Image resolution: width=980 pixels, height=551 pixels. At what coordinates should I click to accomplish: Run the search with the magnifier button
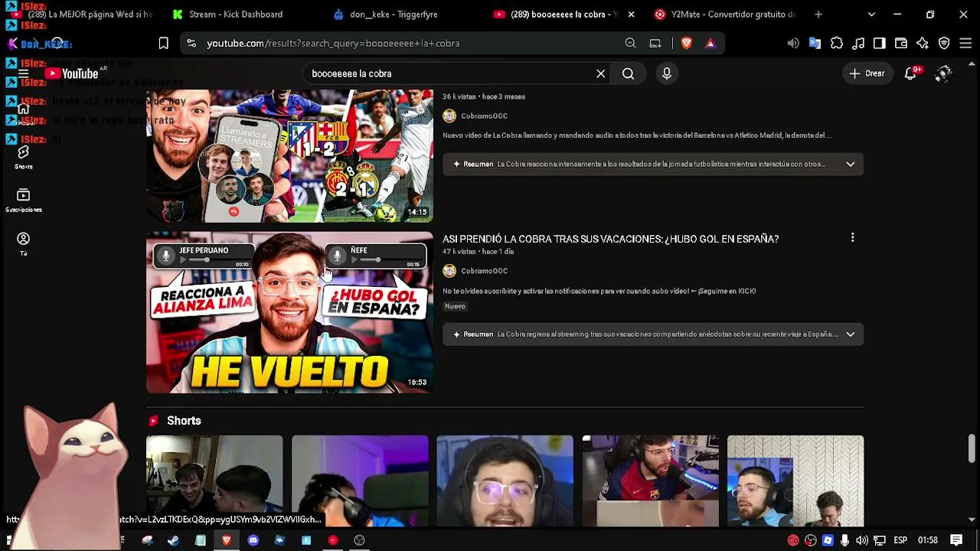[x=628, y=73]
